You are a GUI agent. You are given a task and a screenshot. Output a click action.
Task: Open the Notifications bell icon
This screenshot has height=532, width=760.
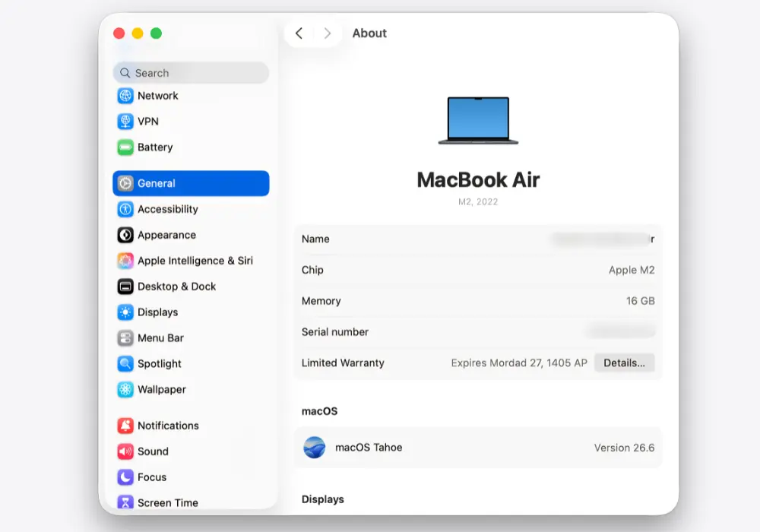click(125, 426)
